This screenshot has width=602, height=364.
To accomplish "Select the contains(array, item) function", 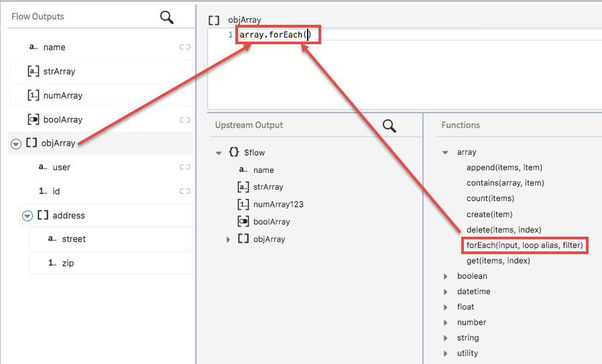I will (x=505, y=183).
